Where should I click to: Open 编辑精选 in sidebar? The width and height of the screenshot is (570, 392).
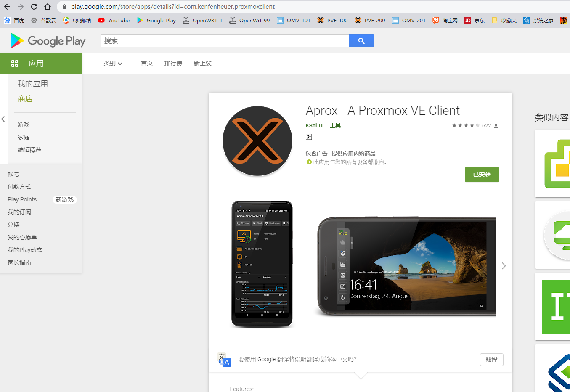(29, 150)
